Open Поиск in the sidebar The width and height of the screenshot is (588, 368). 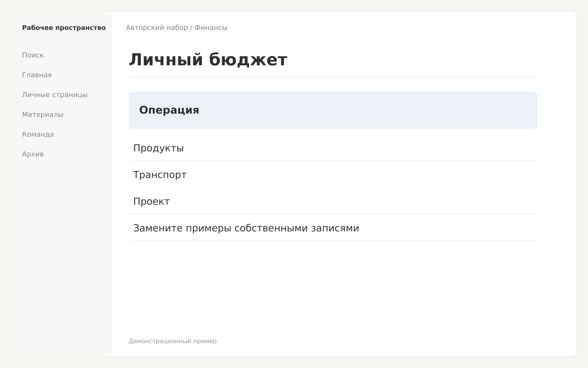click(x=33, y=55)
